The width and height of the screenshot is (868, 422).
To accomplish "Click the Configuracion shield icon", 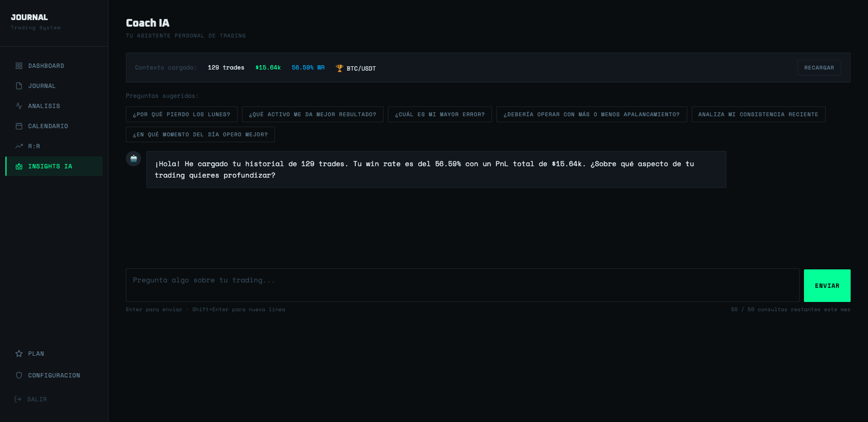I will [x=19, y=375].
